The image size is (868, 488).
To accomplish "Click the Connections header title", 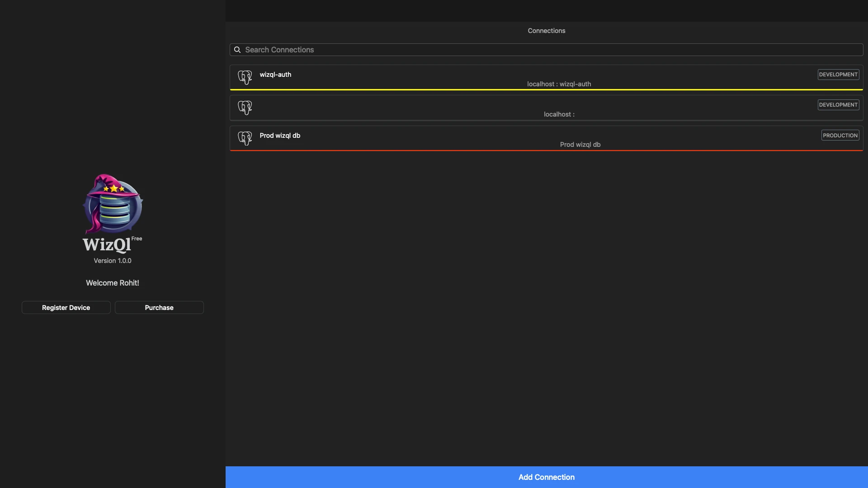I will point(547,31).
